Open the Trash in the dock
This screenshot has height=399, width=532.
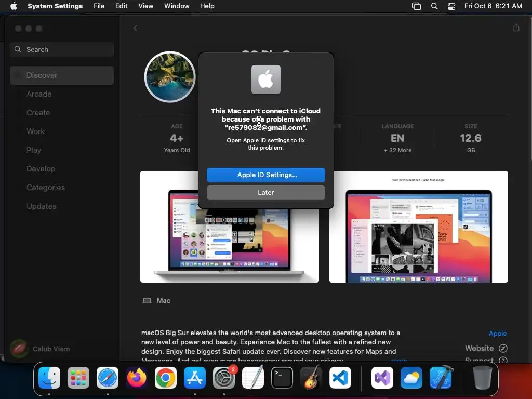point(483,378)
